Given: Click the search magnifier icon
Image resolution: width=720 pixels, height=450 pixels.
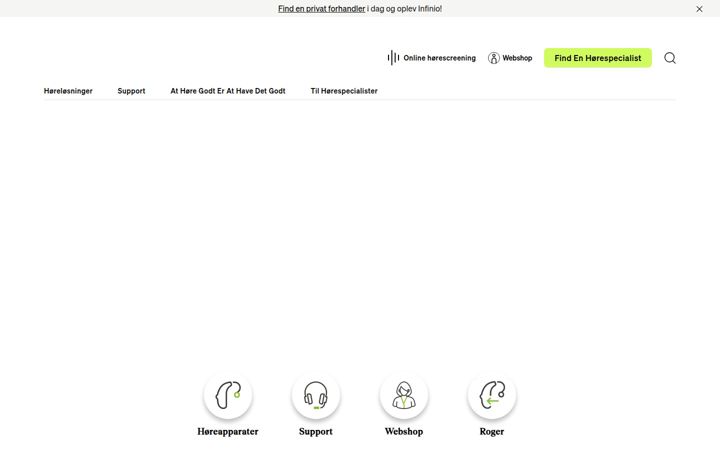Looking at the screenshot, I should pos(670,58).
